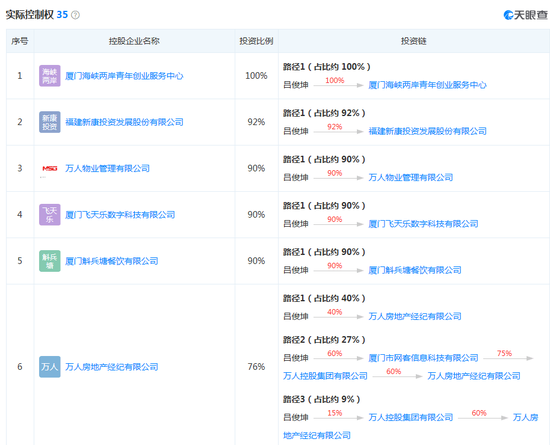Click the 吕俊坤 name in row 1 chain

tap(296, 85)
